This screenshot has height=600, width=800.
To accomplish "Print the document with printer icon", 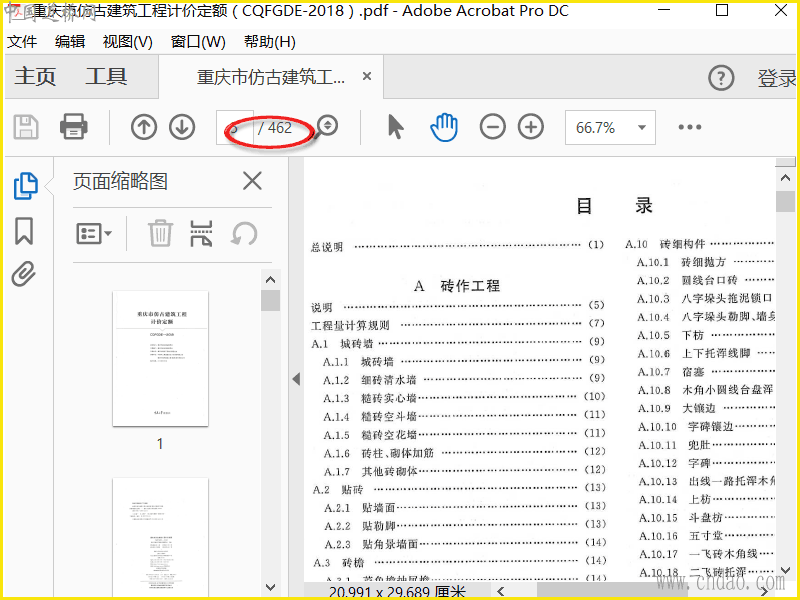I will [73, 127].
